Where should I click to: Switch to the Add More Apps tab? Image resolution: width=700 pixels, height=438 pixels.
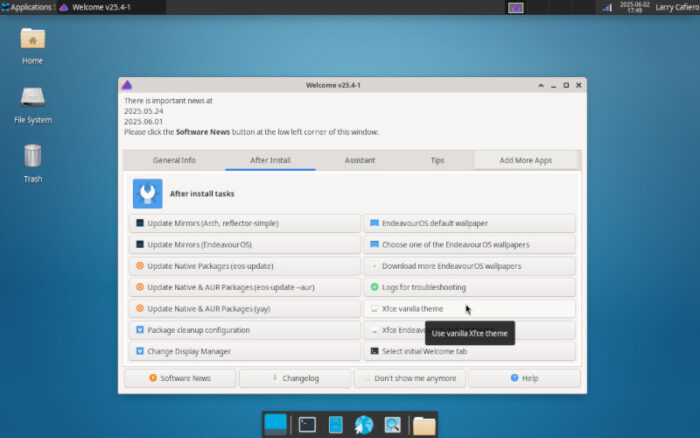click(x=525, y=160)
